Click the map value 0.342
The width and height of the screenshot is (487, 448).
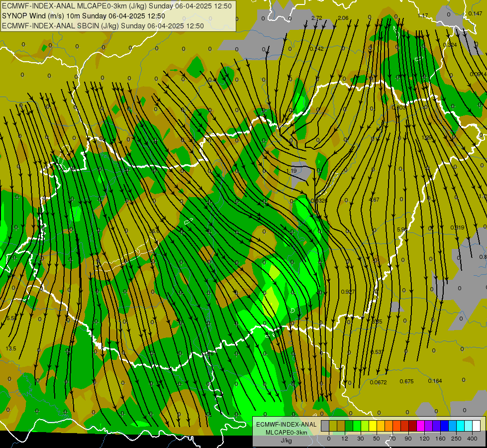point(317,49)
